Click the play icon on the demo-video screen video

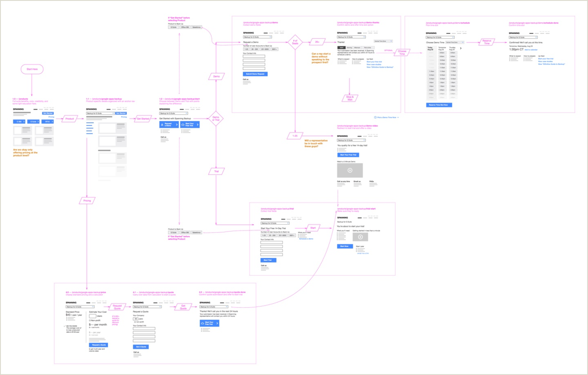[x=350, y=170]
